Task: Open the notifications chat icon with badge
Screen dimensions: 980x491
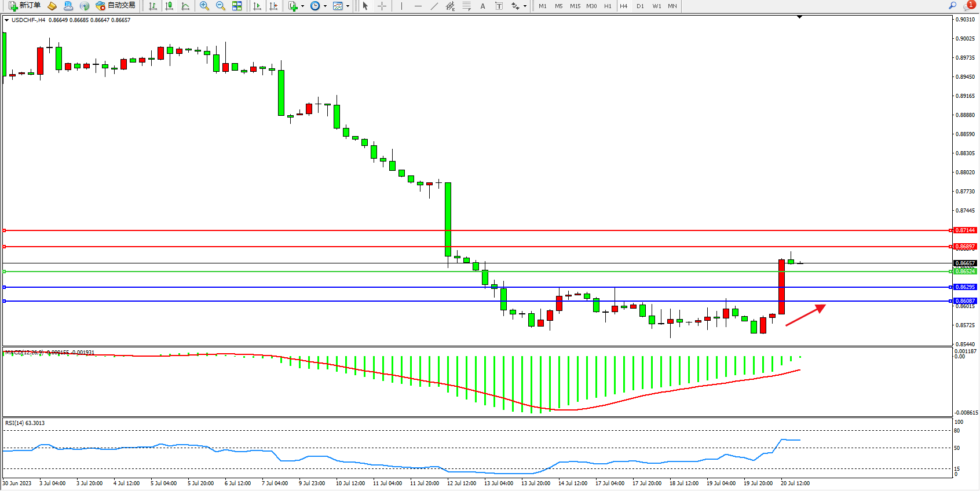Action: click(x=968, y=6)
